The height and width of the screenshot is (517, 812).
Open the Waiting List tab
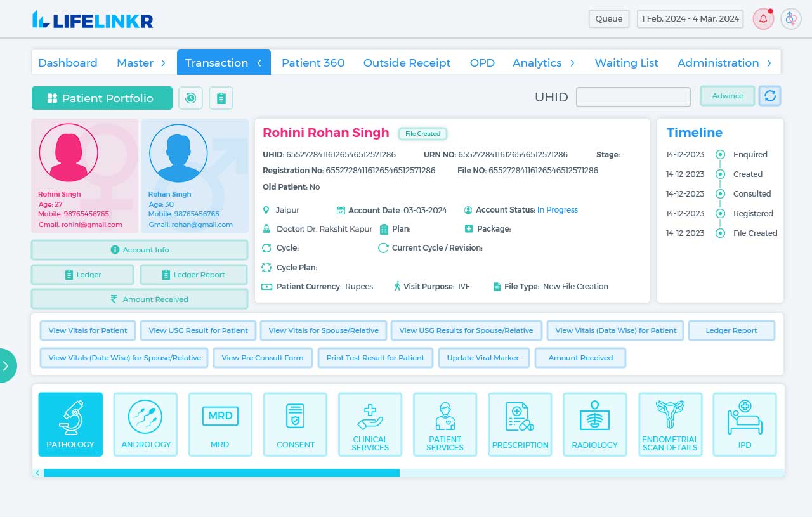point(626,63)
